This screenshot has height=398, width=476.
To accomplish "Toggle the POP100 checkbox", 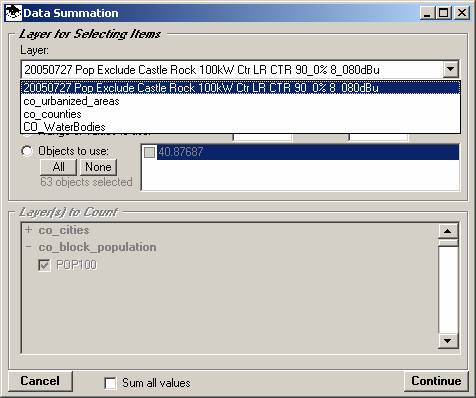I will click(44, 265).
